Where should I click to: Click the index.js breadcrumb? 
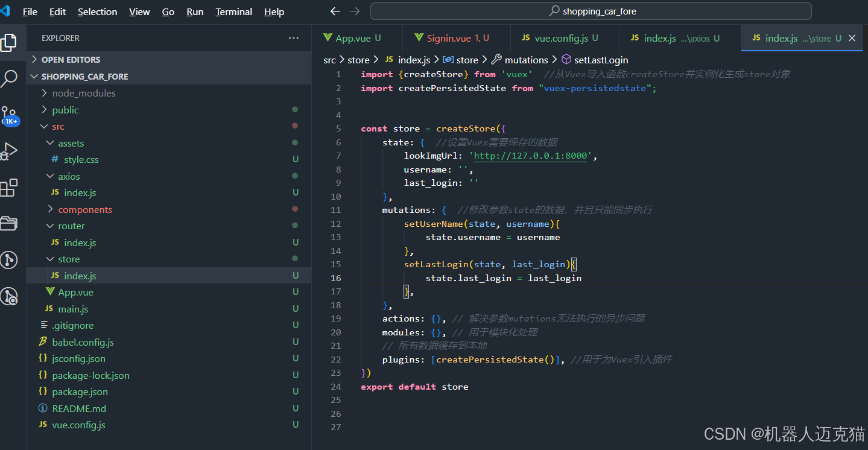[x=414, y=60]
